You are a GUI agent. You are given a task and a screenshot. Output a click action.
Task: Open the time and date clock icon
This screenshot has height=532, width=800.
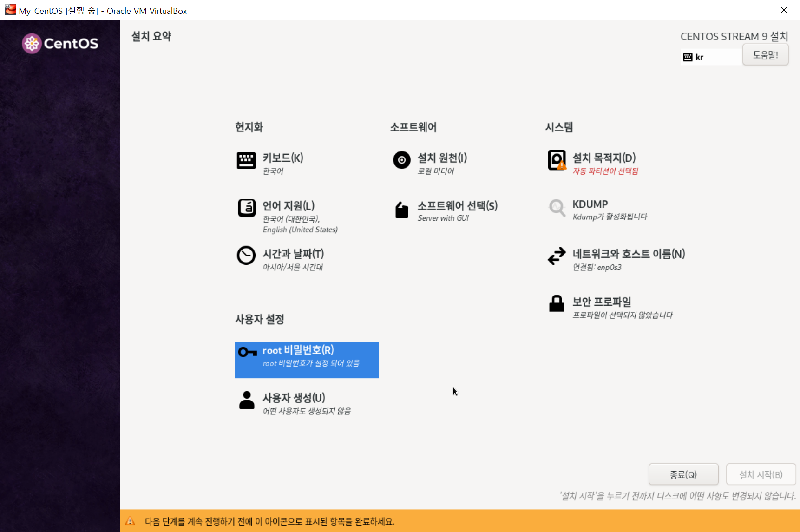point(246,255)
